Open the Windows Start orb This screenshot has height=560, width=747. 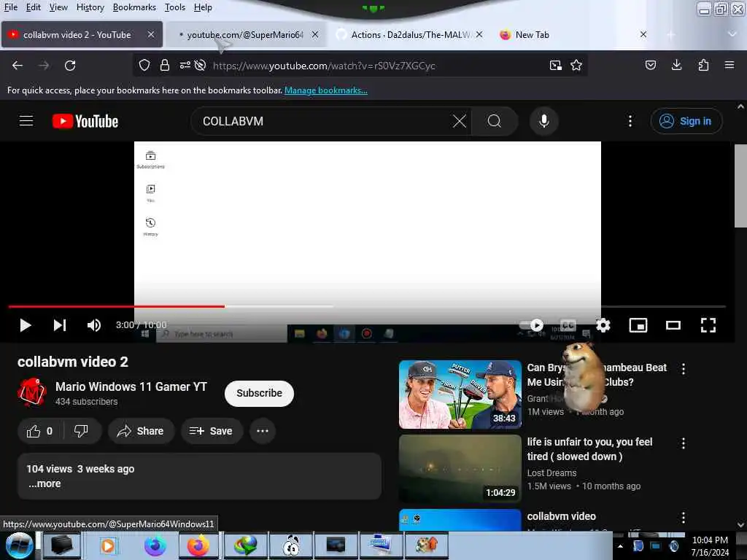click(19, 545)
